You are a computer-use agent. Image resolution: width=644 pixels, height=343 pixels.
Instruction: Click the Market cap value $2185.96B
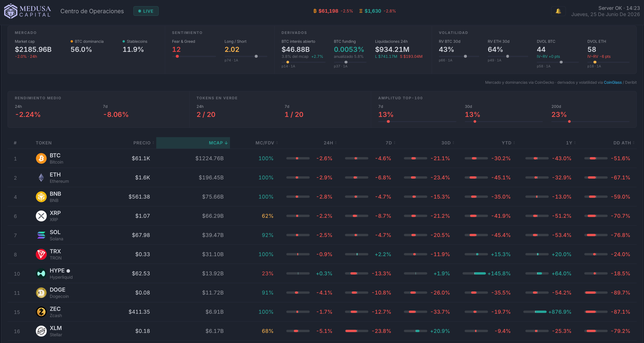pos(33,49)
